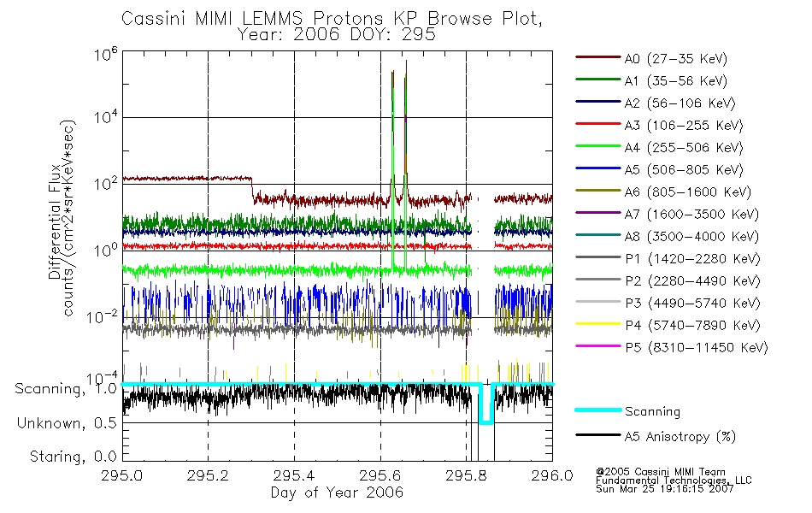Click the 295.0 x-axis tick label
The image size is (812, 513).
(x=122, y=475)
